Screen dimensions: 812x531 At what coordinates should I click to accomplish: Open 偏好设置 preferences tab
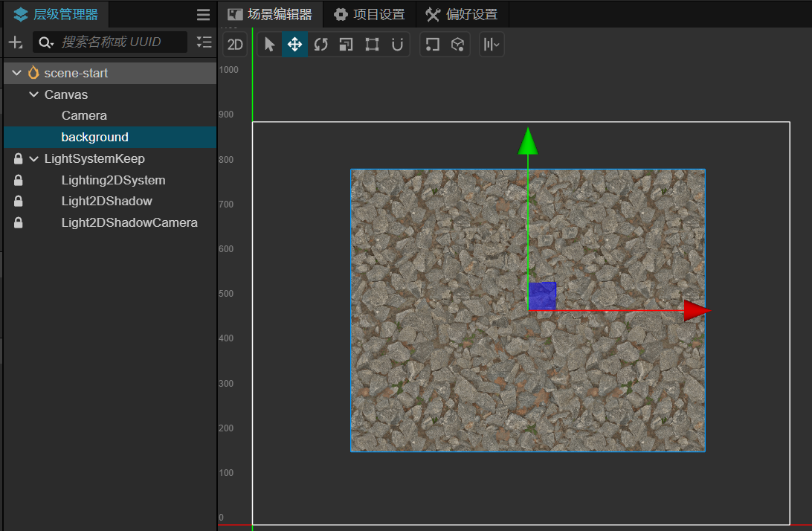click(x=462, y=15)
